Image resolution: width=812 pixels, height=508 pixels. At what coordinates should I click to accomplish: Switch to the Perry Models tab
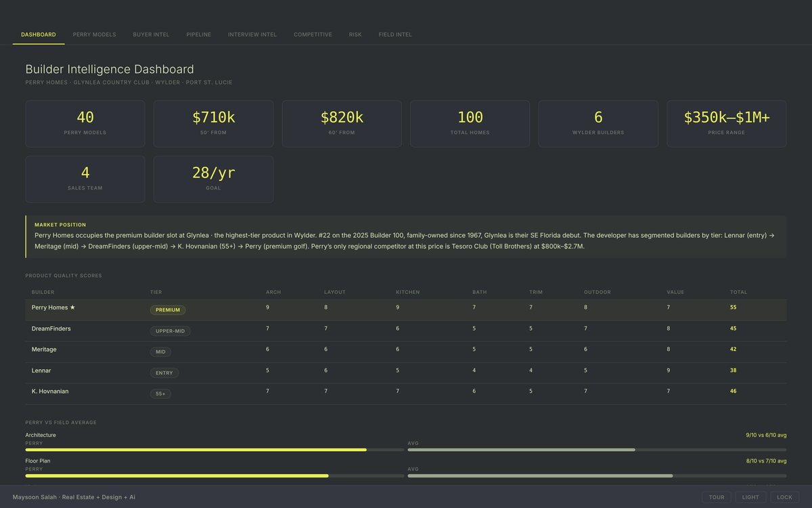pos(95,35)
